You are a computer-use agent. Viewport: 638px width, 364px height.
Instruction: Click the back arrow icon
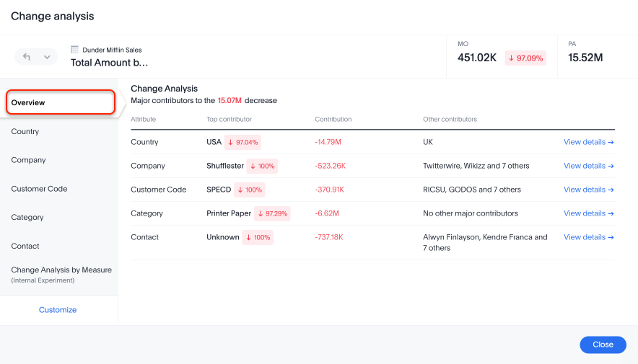(27, 57)
